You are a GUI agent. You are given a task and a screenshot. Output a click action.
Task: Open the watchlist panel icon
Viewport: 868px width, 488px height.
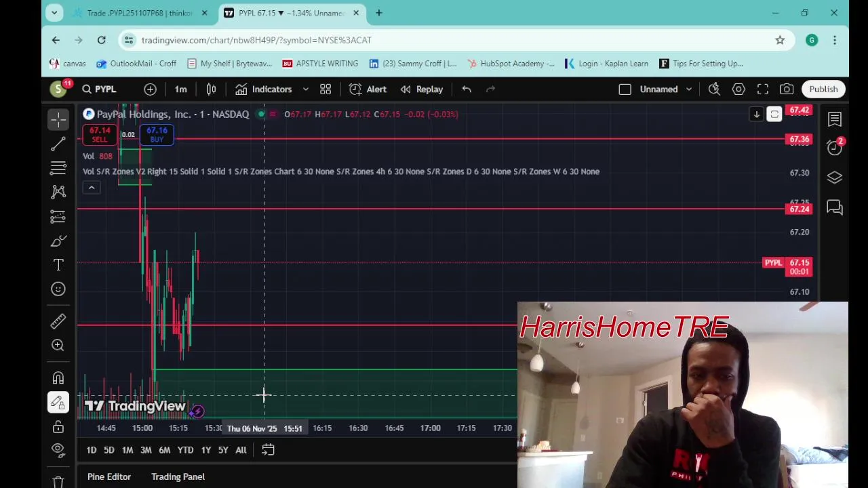pos(835,119)
